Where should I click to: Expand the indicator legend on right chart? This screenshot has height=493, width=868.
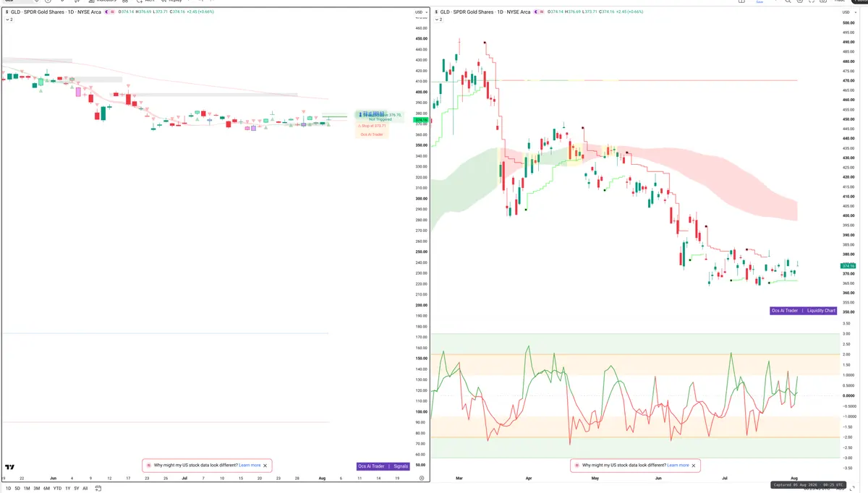pyautogui.click(x=438, y=20)
